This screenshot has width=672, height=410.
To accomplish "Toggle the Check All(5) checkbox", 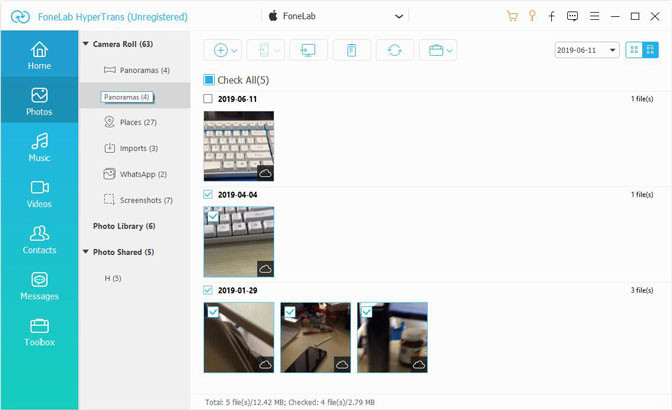I will click(209, 80).
